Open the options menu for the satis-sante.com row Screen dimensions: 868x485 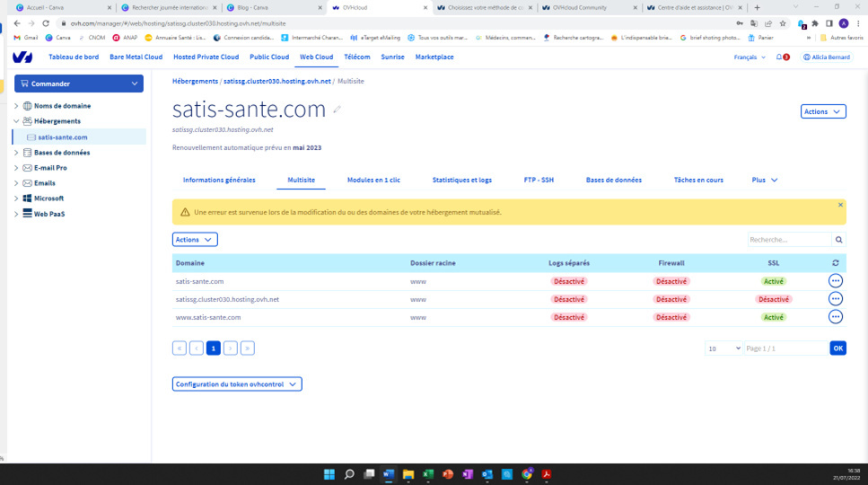click(x=836, y=281)
